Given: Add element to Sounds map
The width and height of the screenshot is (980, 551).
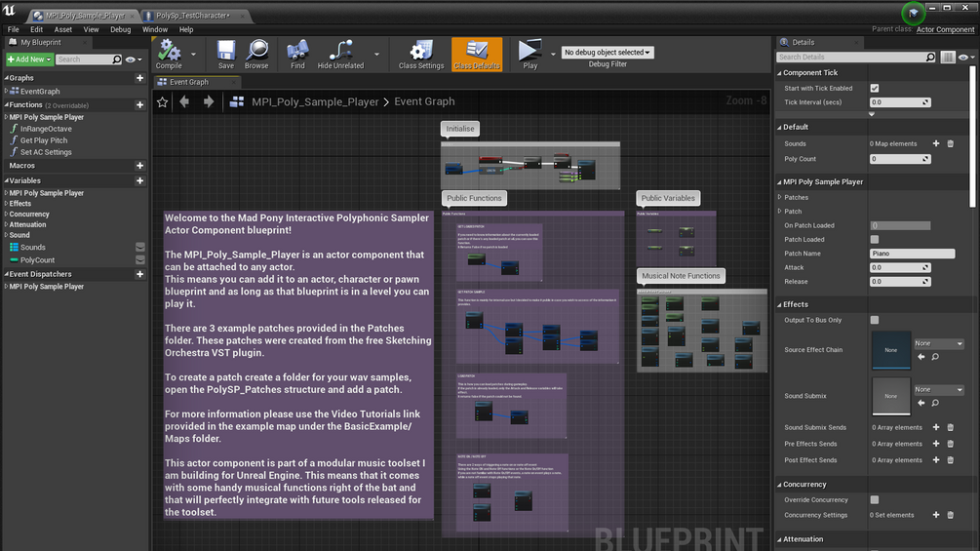Looking at the screenshot, I should pos(936,143).
